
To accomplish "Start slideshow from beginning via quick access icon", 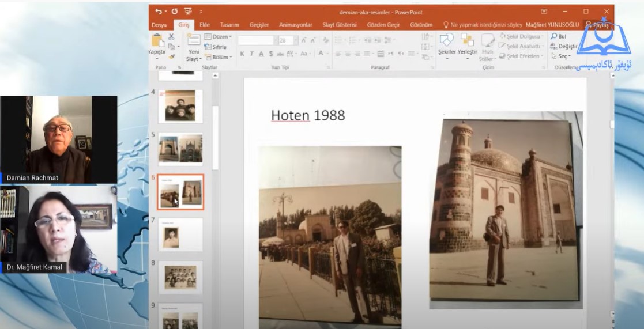I will [x=188, y=12].
